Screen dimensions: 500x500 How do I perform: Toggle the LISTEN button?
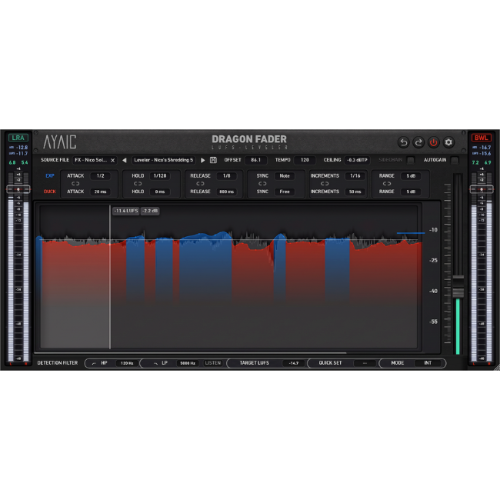213,363
